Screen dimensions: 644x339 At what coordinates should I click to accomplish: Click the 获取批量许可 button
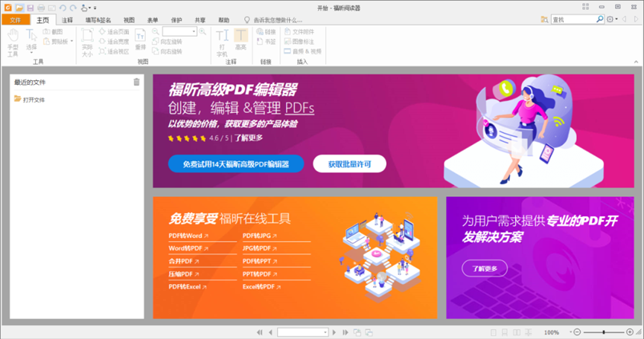point(349,164)
